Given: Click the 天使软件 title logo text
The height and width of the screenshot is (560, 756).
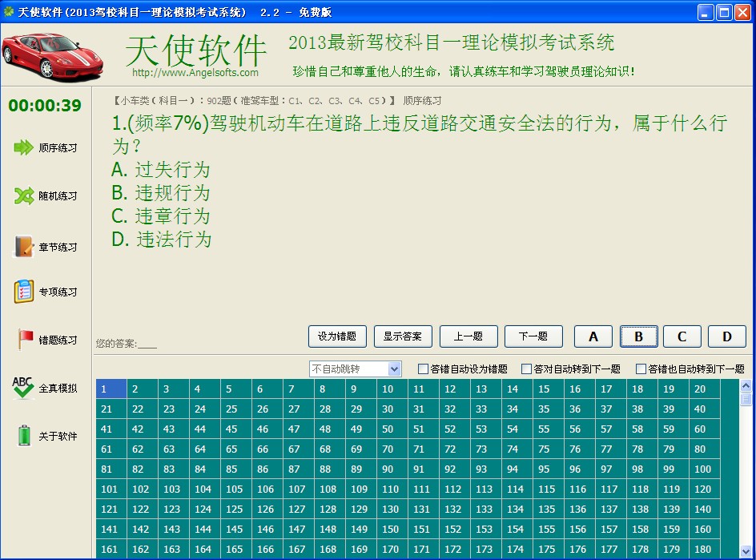Looking at the screenshot, I should [x=195, y=50].
